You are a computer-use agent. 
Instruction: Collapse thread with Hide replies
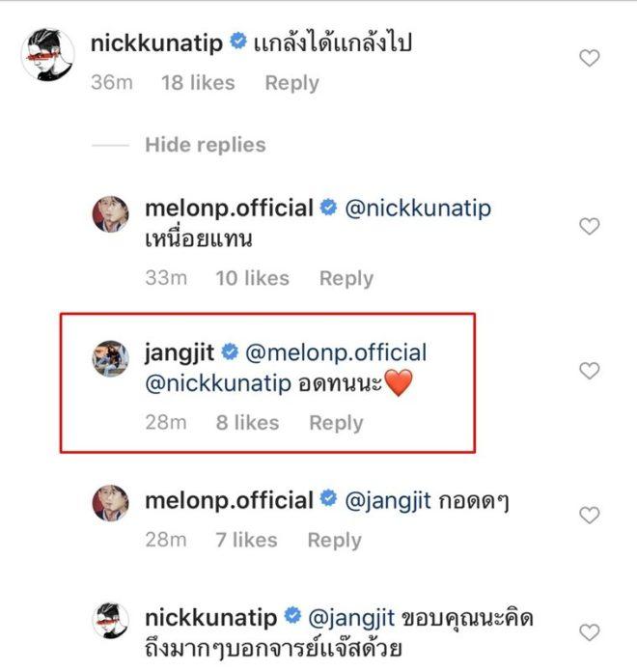[205, 145]
